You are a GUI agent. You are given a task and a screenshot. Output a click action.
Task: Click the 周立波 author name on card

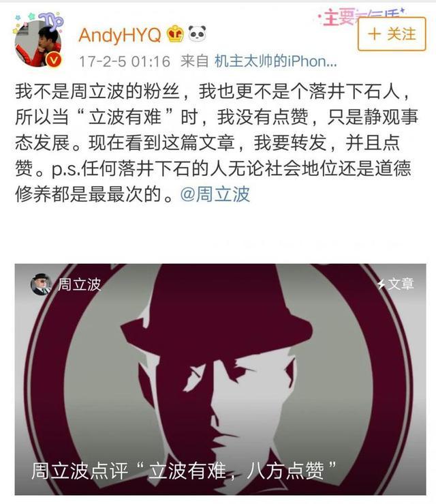(x=79, y=285)
